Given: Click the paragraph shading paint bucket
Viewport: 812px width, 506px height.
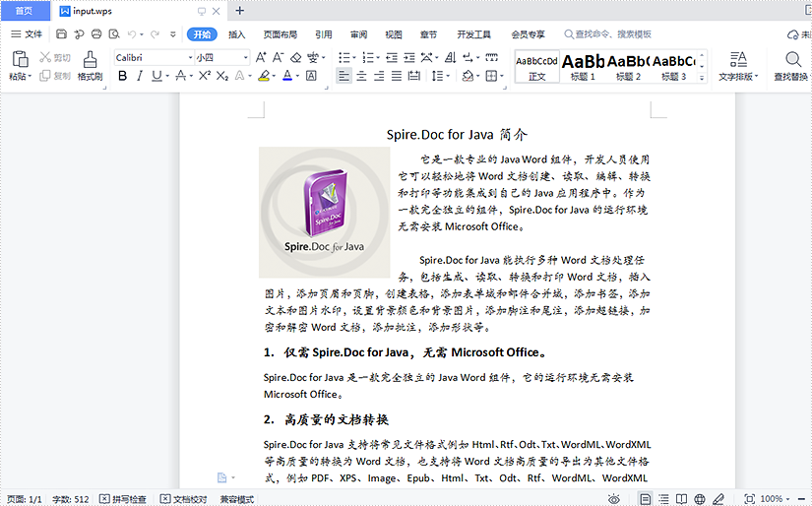Looking at the screenshot, I should click(x=468, y=76).
